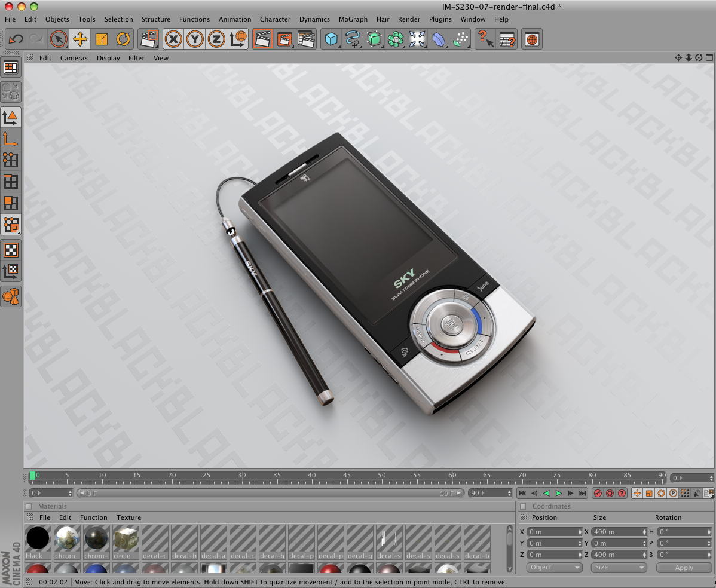Screen dimensions: 716x588
Task: Toggle world coordinate system icon
Action: click(x=238, y=39)
